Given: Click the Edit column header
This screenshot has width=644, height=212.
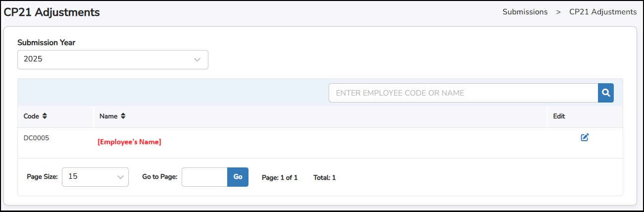Looking at the screenshot, I should pyautogui.click(x=559, y=116).
